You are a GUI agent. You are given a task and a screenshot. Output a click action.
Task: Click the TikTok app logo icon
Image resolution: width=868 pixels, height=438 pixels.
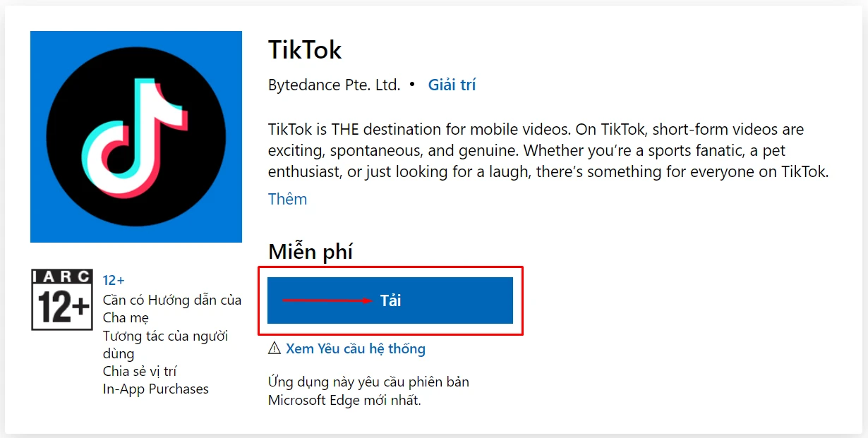(x=136, y=137)
